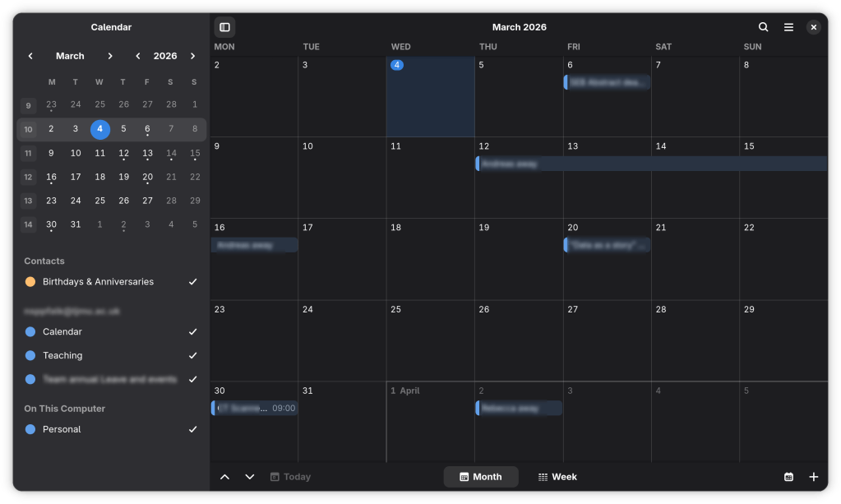The width and height of the screenshot is (841, 504).
Task: Select March 18 in the month grid
Action: point(430,259)
